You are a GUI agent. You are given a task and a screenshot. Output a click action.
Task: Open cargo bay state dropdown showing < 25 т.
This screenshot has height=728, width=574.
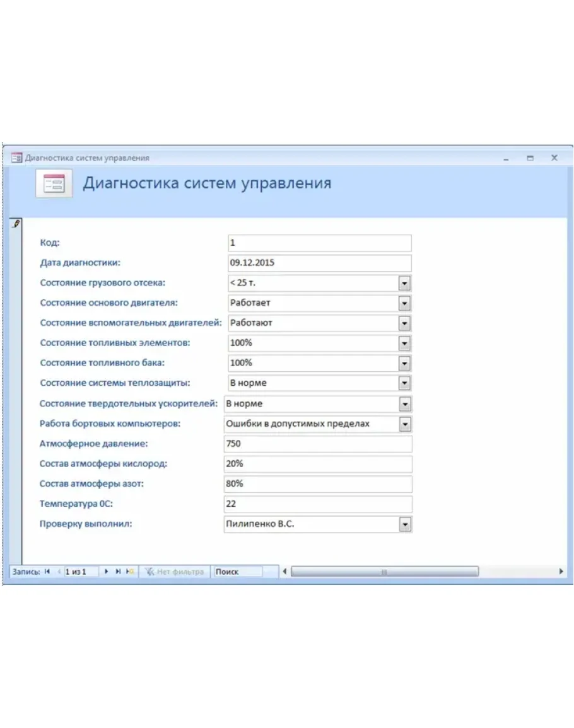point(404,283)
